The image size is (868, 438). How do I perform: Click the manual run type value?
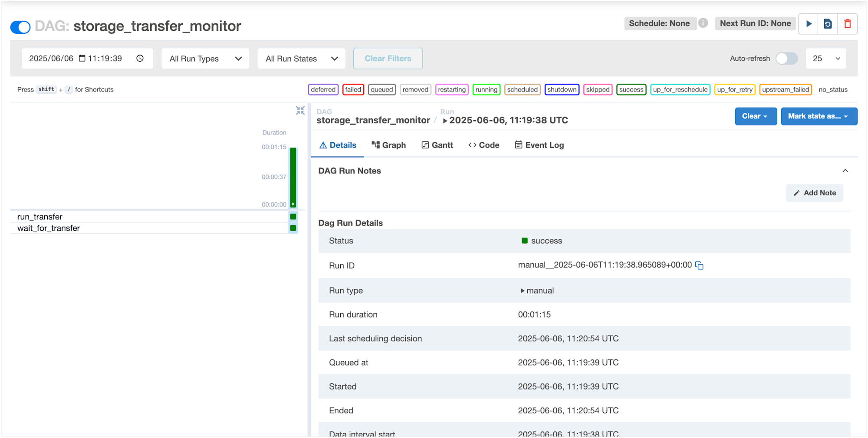(537, 291)
